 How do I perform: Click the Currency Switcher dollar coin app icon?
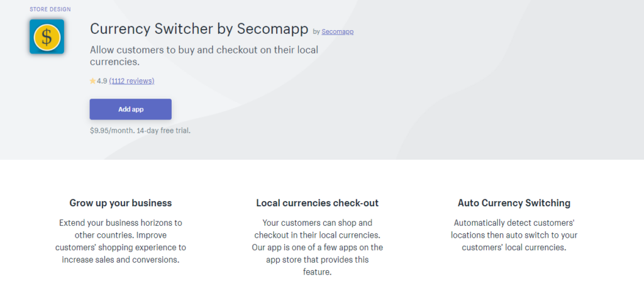pos(47,36)
